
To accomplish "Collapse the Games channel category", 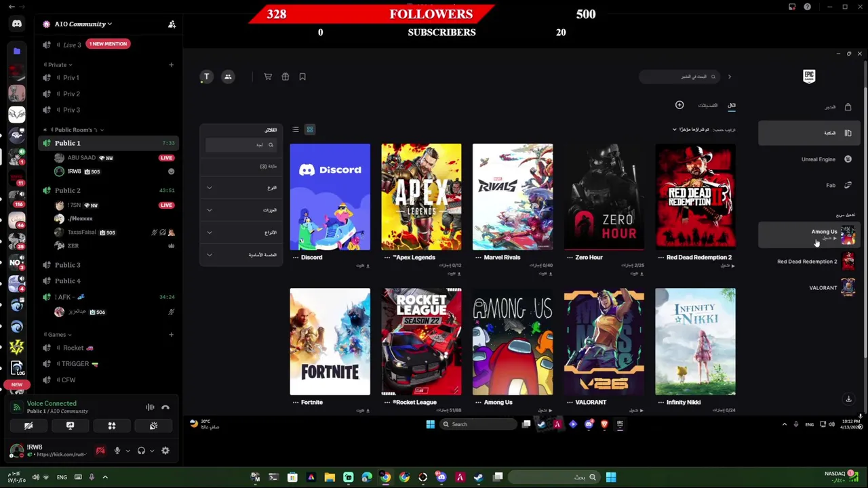I will pyautogui.click(x=57, y=335).
